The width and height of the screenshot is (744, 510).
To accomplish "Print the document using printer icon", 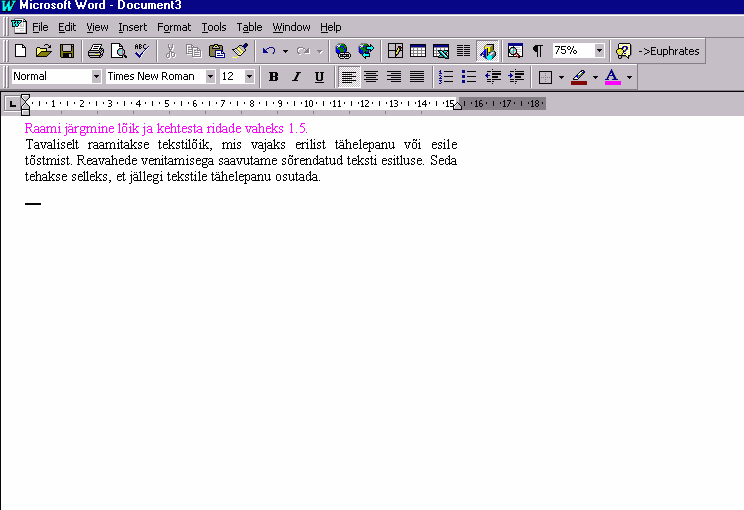I will (x=95, y=51).
